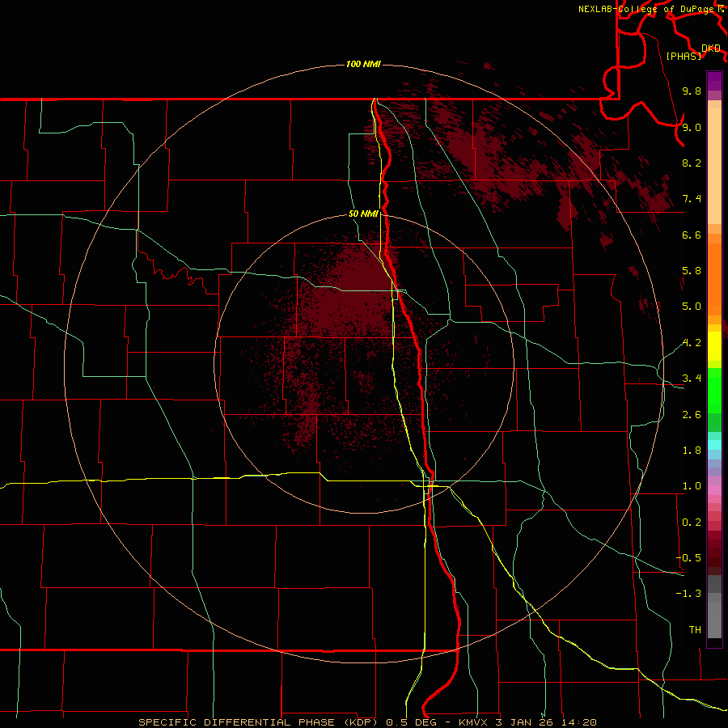The width and height of the screenshot is (728, 728).
Task: Click the 1.0 color scale label
Action: [x=692, y=486]
